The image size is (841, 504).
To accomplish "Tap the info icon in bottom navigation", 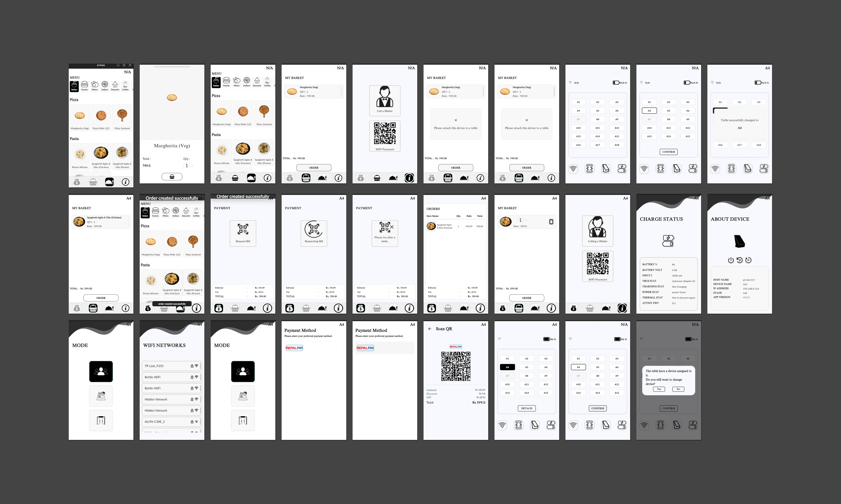I will (126, 182).
